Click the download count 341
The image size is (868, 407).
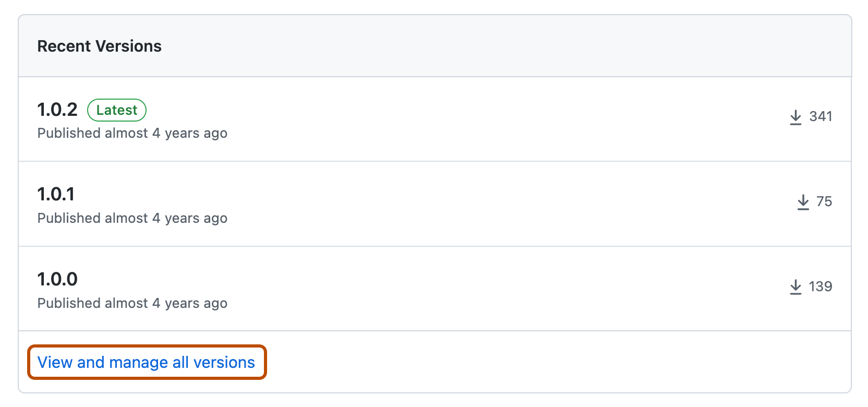[821, 117]
